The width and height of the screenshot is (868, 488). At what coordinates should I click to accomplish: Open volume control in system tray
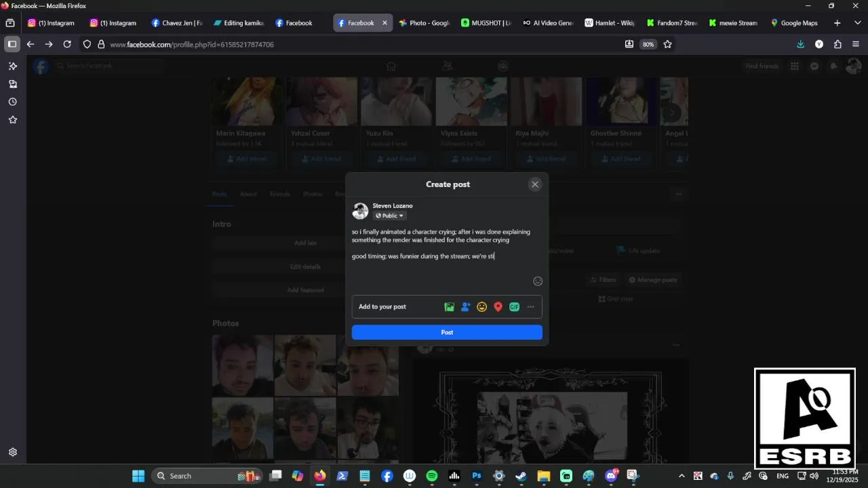click(x=814, y=476)
